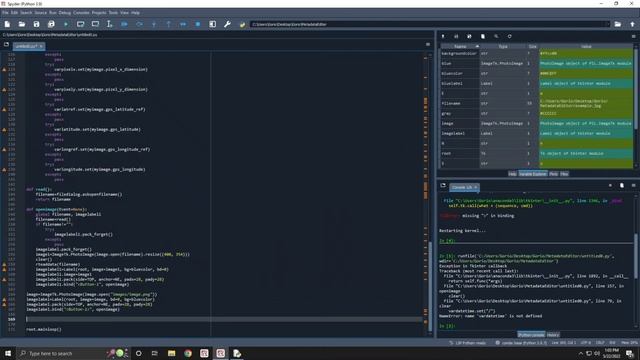Interrupt kernel stop icon in console
Image resolution: width=640 pixels, height=360 pixels.
[610, 185]
